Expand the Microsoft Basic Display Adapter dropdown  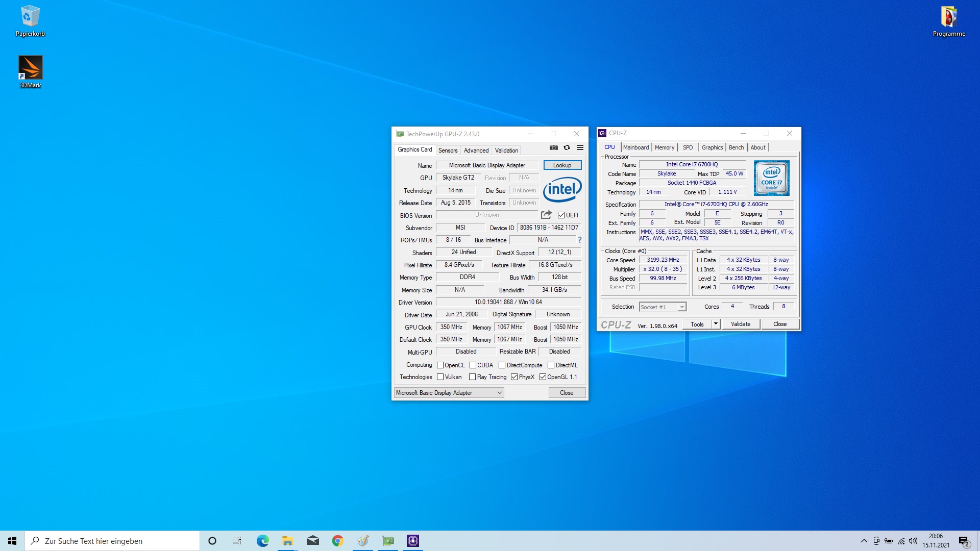coord(449,393)
